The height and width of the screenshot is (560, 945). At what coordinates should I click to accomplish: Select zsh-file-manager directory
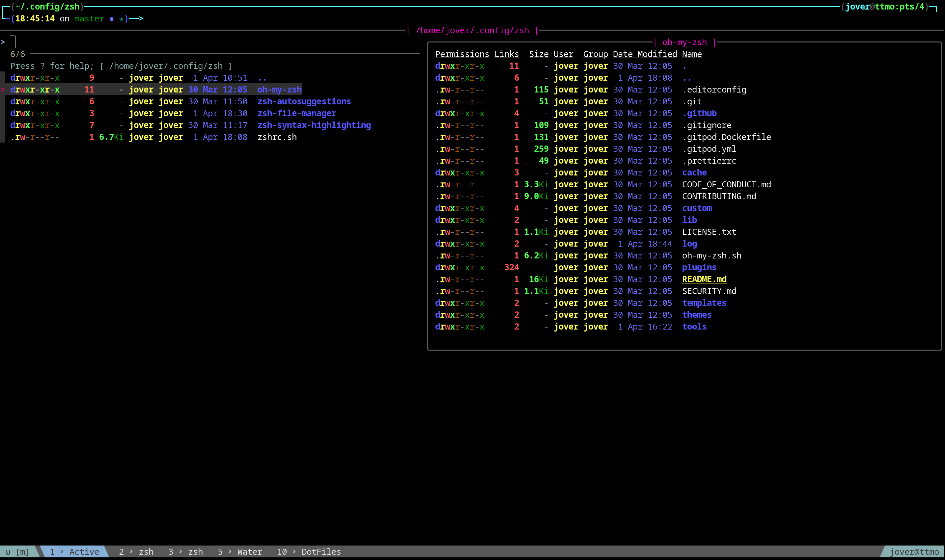[x=296, y=113]
